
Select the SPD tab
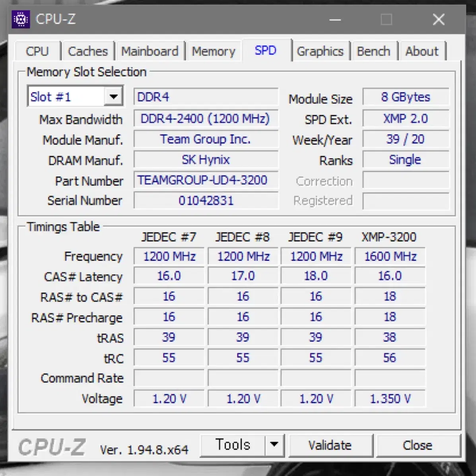266,50
